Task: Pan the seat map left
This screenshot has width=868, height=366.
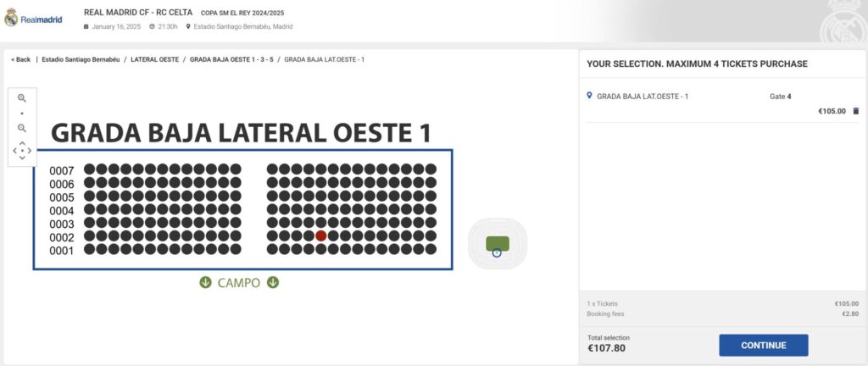Action: (x=14, y=150)
